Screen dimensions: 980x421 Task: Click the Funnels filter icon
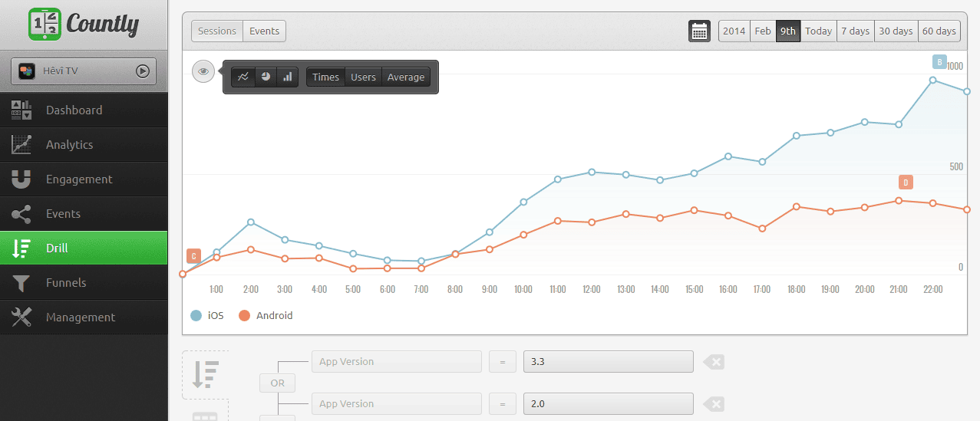click(21, 283)
